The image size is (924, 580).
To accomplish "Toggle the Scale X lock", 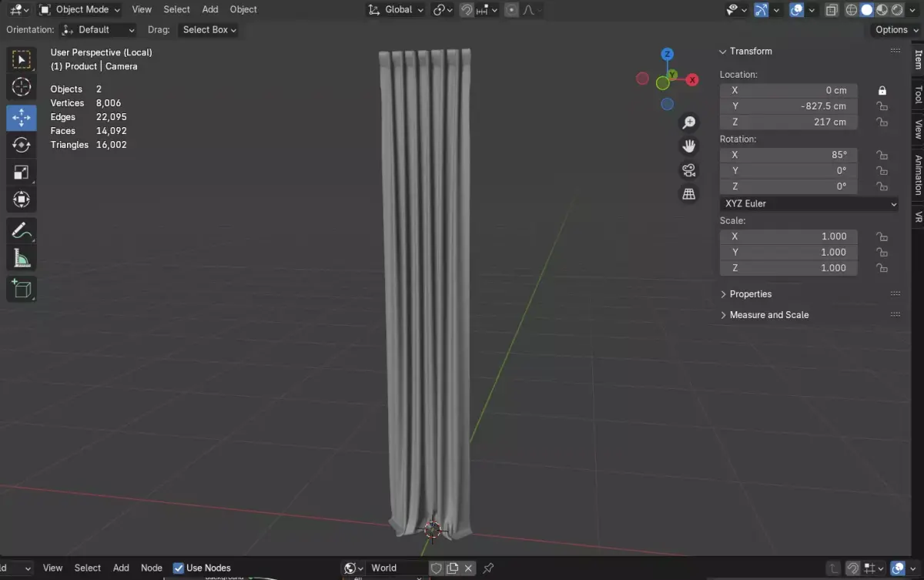I will pos(882,236).
